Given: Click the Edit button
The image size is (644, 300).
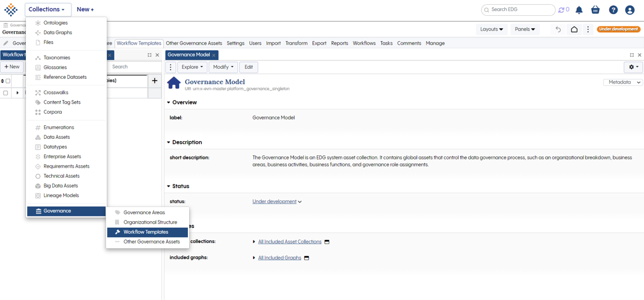Looking at the screenshot, I should 249,67.
